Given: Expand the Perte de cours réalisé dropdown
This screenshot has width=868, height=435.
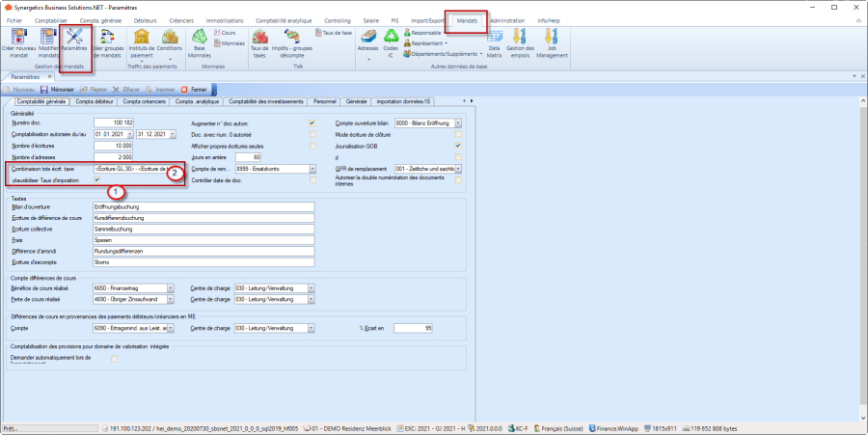Looking at the screenshot, I should pyautogui.click(x=171, y=300).
